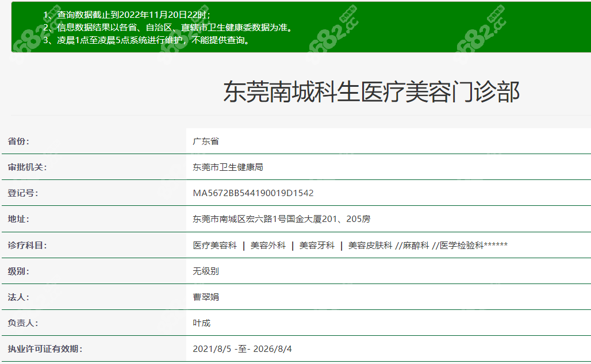Click the 美容外科 entry
591x364 pixels.
(x=268, y=246)
